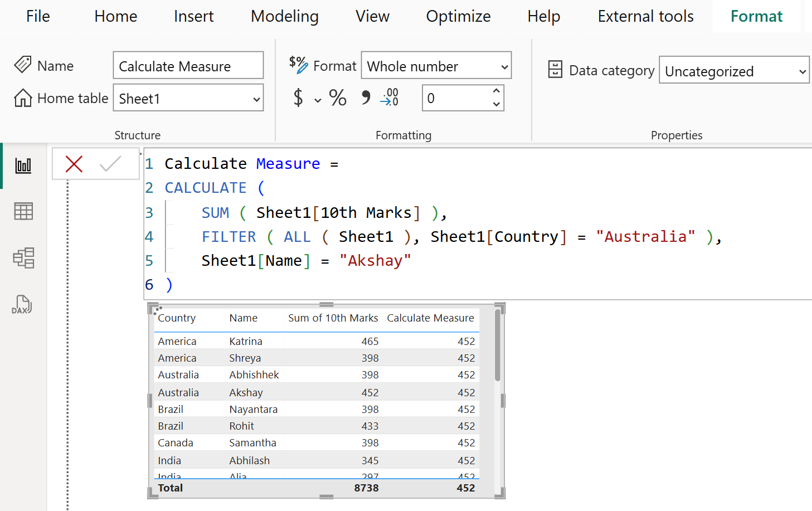Screen dimensions: 812x511
Task: Toggle the thousands separator comma icon
Action: [x=366, y=98]
